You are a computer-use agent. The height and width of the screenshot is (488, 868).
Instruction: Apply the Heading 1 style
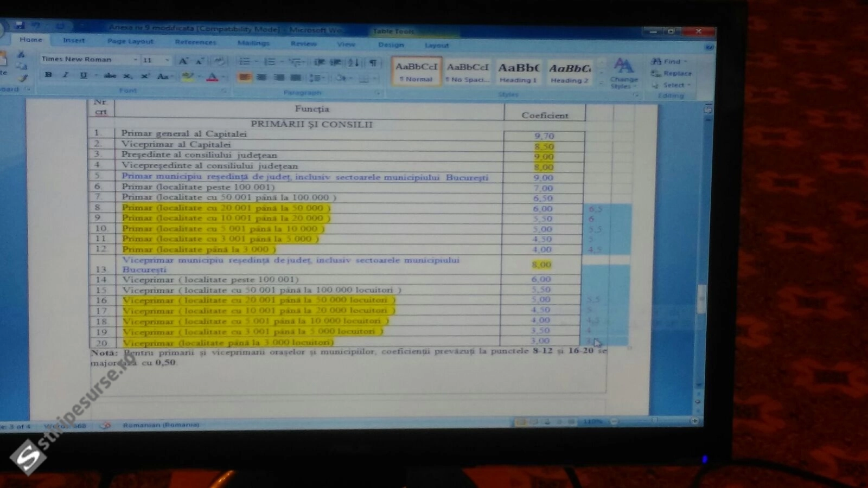pos(518,72)
